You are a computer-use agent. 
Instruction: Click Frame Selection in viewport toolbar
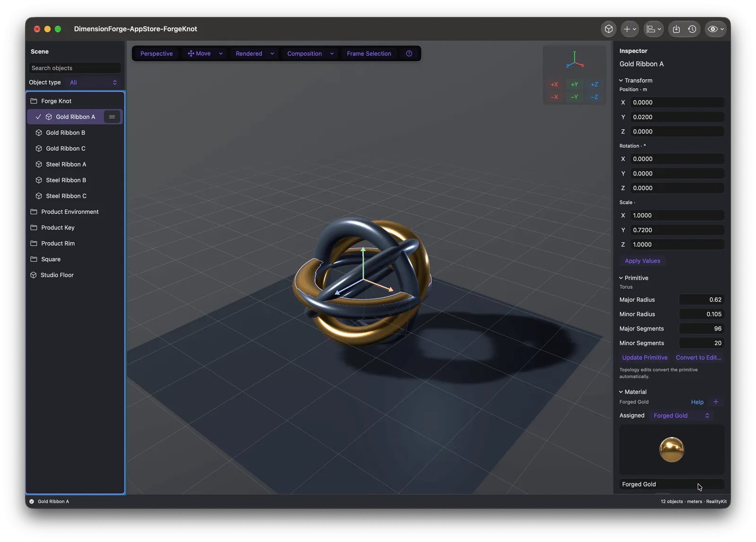point(369,53)
